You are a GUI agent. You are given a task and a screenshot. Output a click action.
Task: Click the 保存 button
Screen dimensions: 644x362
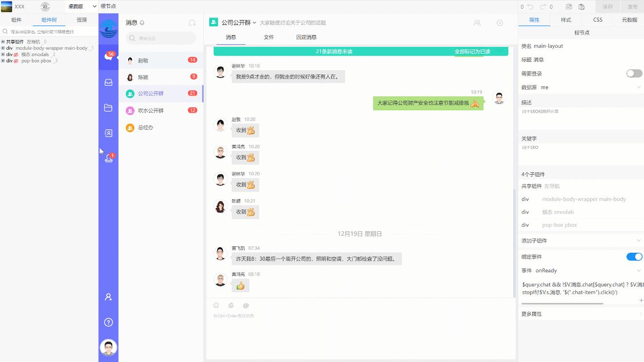(x=607, y=7)
